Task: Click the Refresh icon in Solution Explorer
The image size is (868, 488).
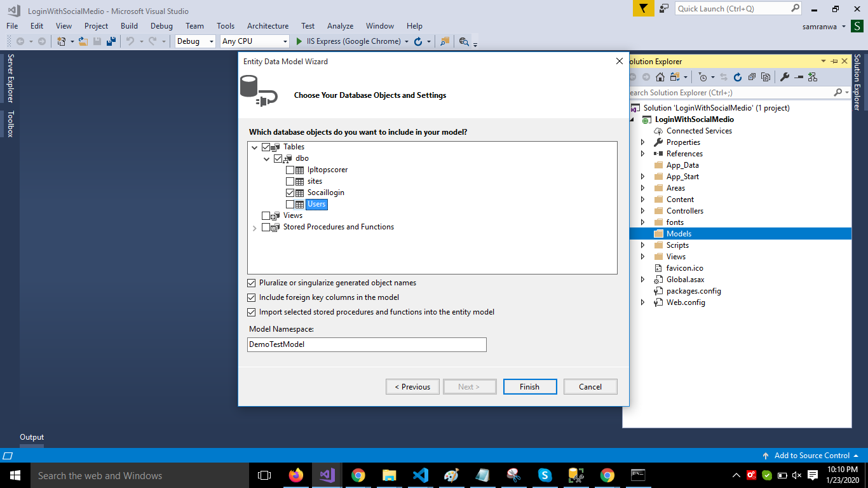Action: point(738,77)
